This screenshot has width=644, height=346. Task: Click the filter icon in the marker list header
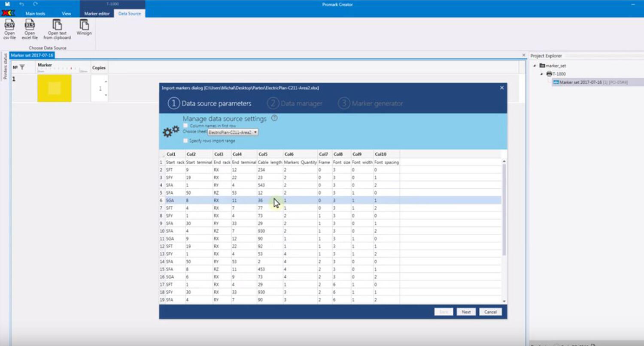tap(23, 67)
